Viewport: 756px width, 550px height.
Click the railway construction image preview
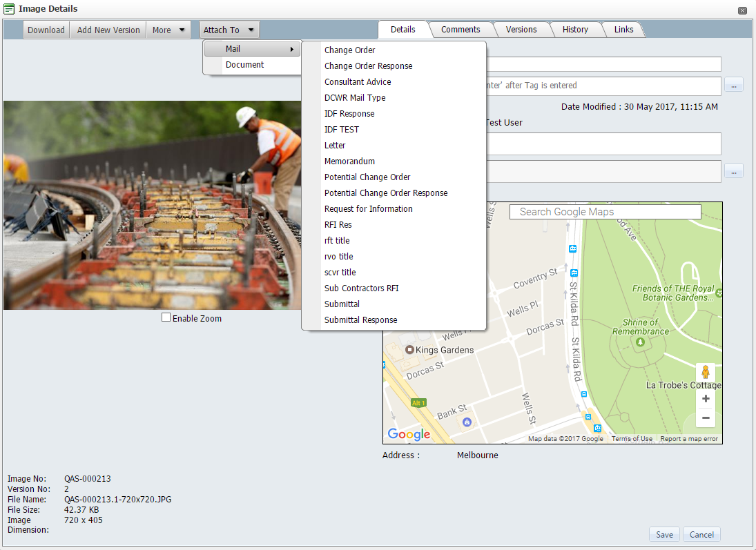point(152,206)
